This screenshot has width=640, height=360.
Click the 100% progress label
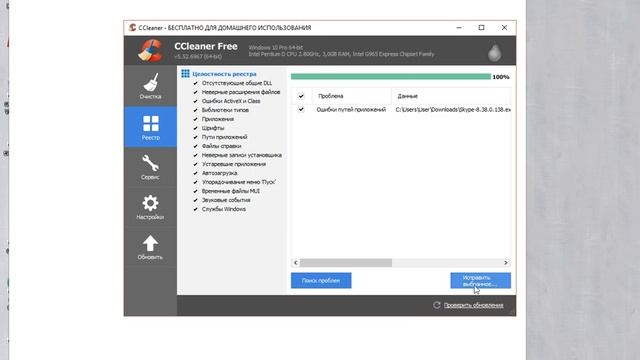click(501, 77)
